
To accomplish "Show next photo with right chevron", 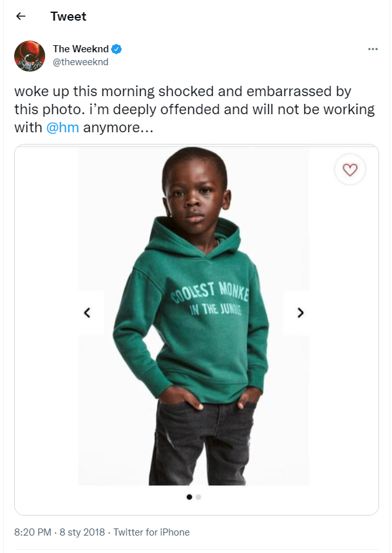I will [300, 312].
